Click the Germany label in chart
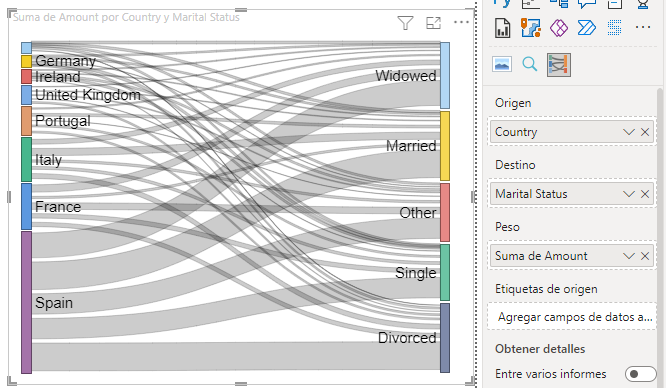Screen dimensions: 666x388 pos(65,61)
